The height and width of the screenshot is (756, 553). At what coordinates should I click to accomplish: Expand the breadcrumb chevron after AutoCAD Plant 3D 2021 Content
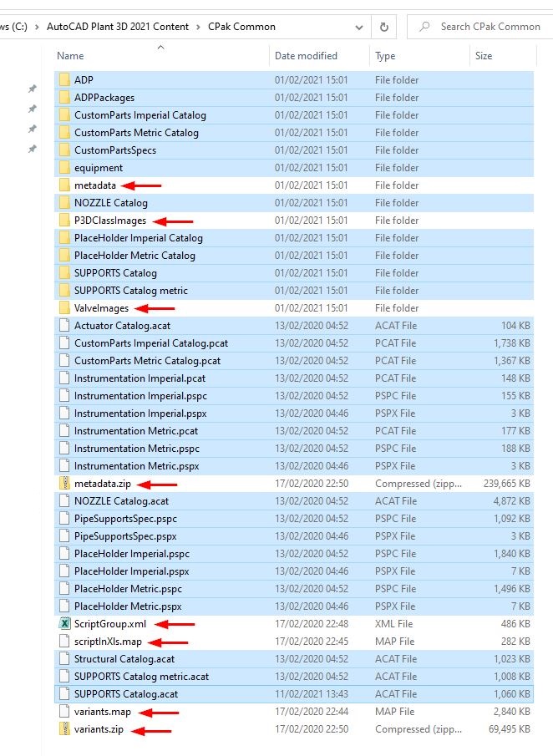[198, 27]
